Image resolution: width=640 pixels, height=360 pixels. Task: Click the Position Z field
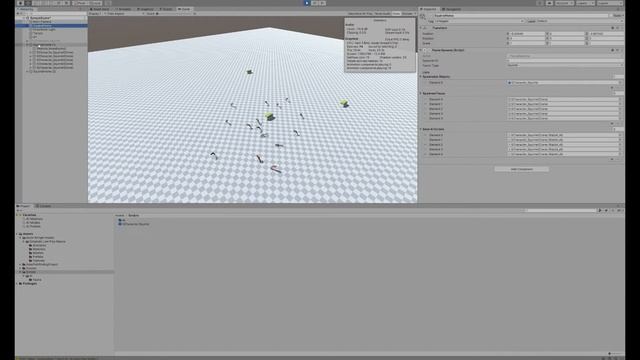(607, 34)
